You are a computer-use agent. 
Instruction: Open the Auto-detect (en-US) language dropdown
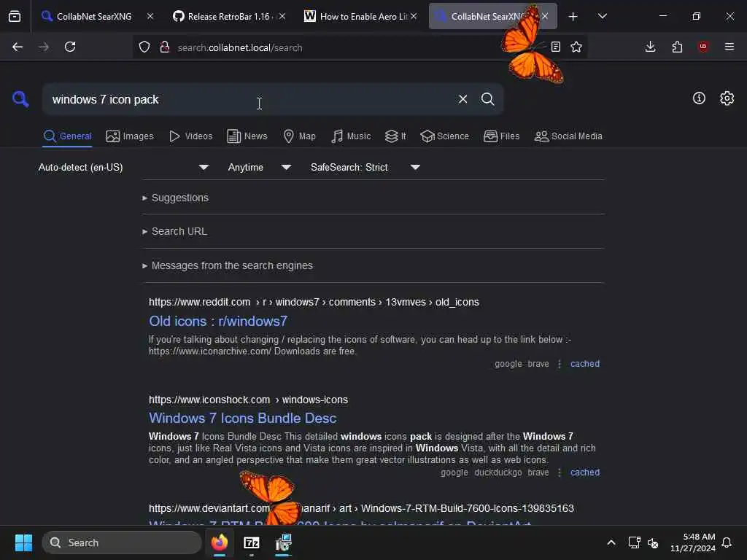(x=123, y=167)
